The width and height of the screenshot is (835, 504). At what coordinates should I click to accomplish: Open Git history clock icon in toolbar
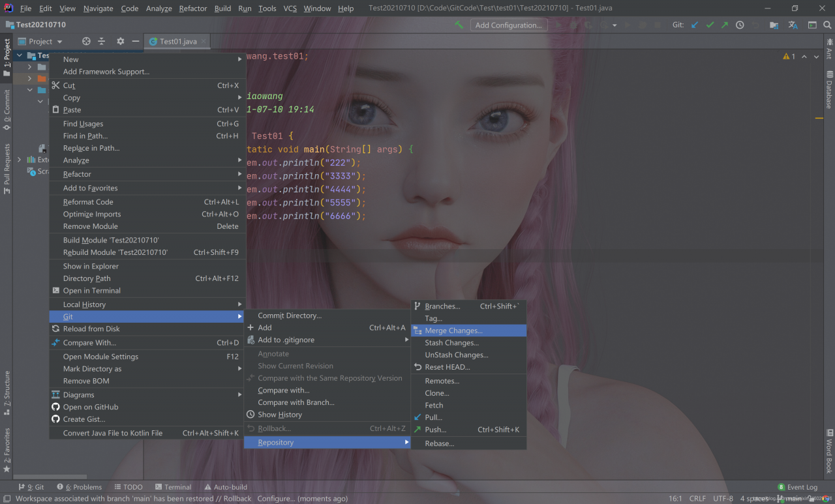click(740, 25)
